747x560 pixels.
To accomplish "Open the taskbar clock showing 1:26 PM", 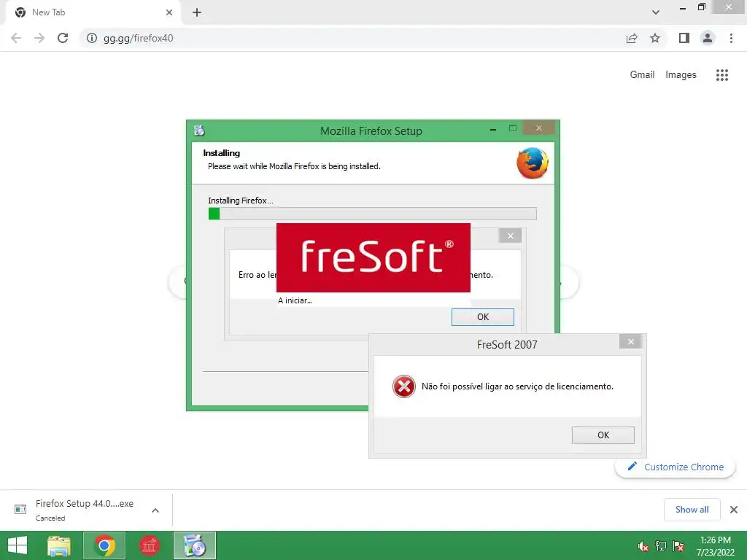I will tap(716, 546).
